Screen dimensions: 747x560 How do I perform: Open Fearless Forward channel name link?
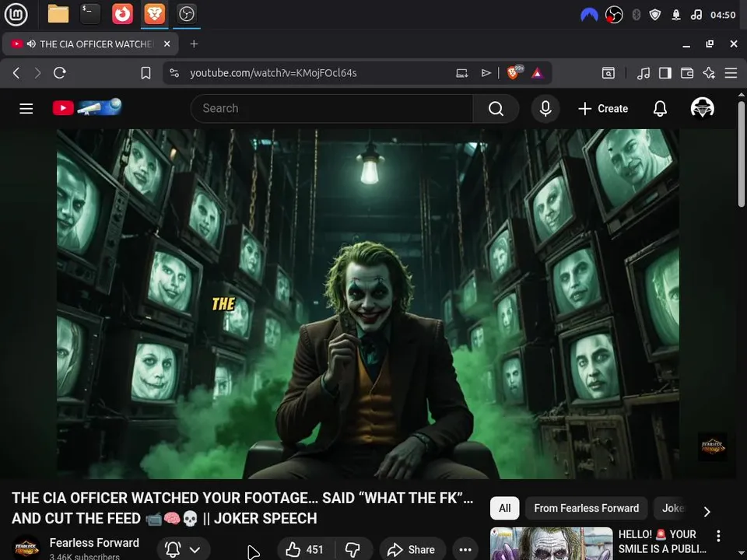pos(94,542)
